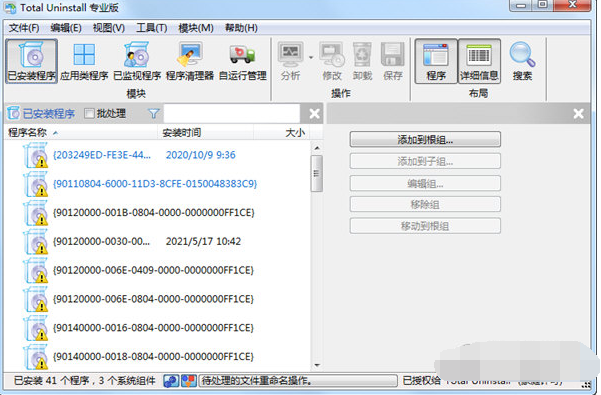Click the 移动到根组 button
This screenshot has width=601, height=395.
[425, 226]
